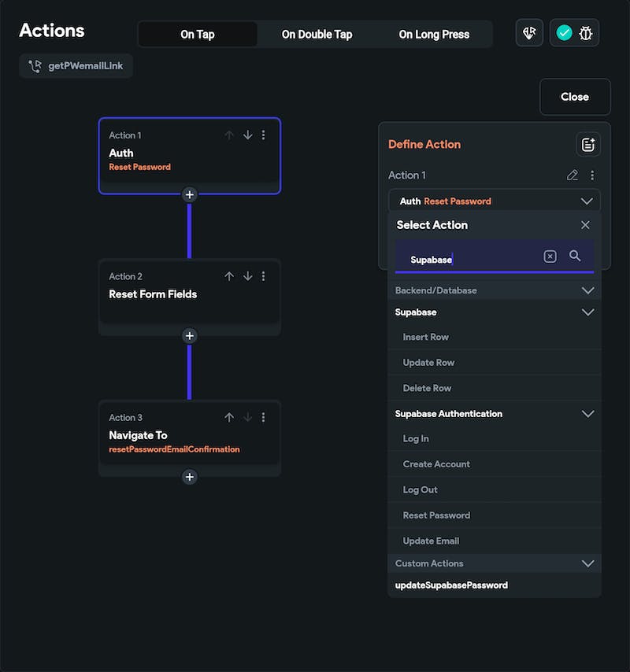Switch to the On Long Press tab
This screenshot has height=672, width=630.
pos(434,35)
